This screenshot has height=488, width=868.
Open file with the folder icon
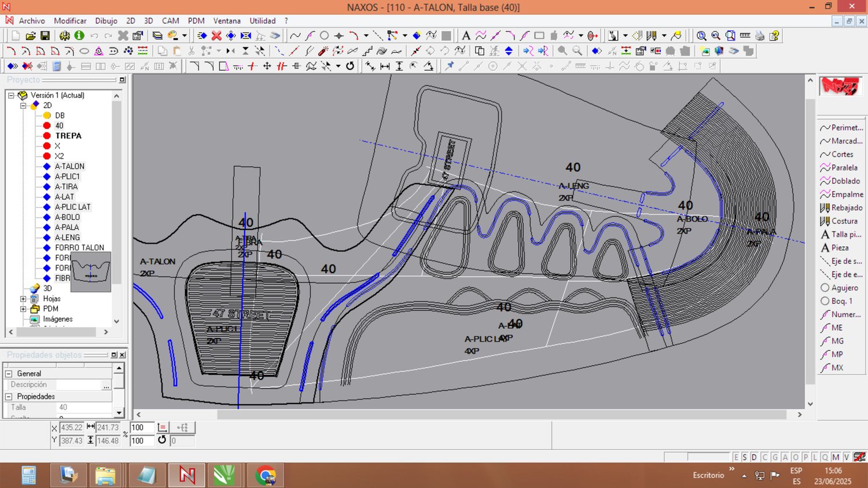tap(31, 36)
